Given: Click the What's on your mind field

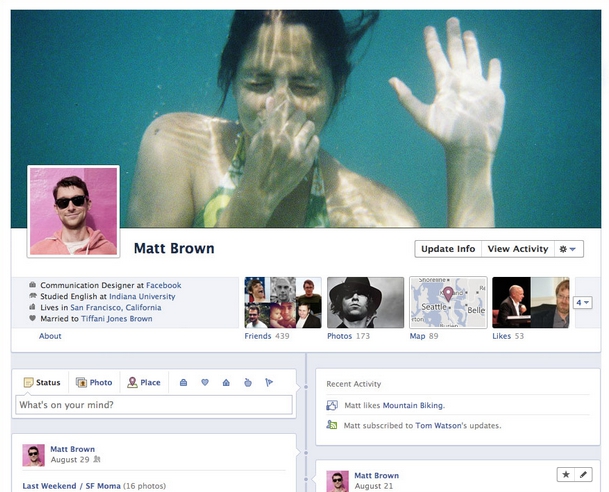Looking at the screenshot, I should click(154, 405).
